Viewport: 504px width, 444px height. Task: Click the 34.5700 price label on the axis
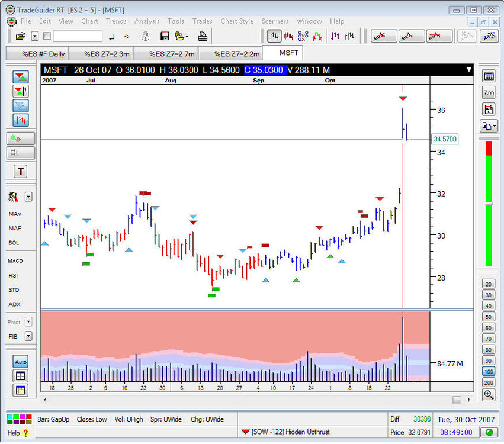tap(445, 139)
